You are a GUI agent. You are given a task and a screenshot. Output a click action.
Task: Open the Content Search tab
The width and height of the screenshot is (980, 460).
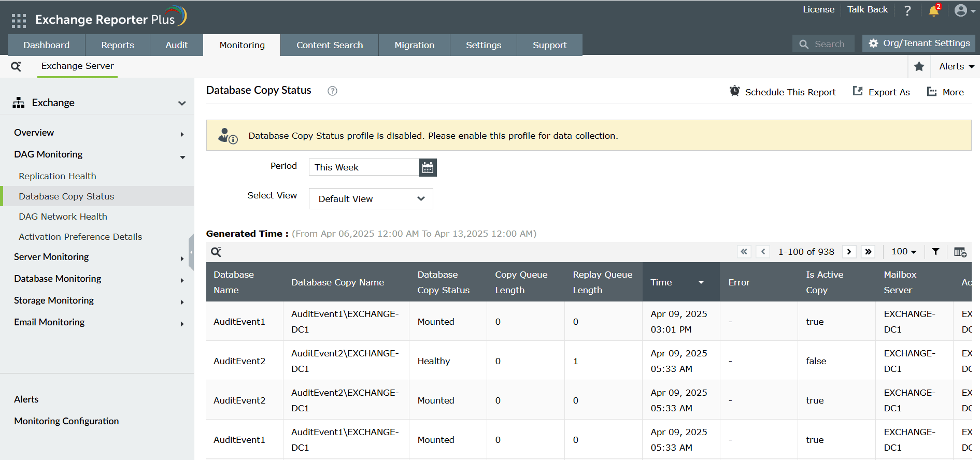click(329, 45)
